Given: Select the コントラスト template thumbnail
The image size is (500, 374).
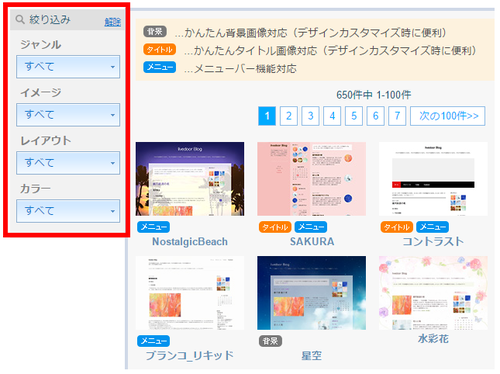Looking at the screenshot, I should coord(433,179).
